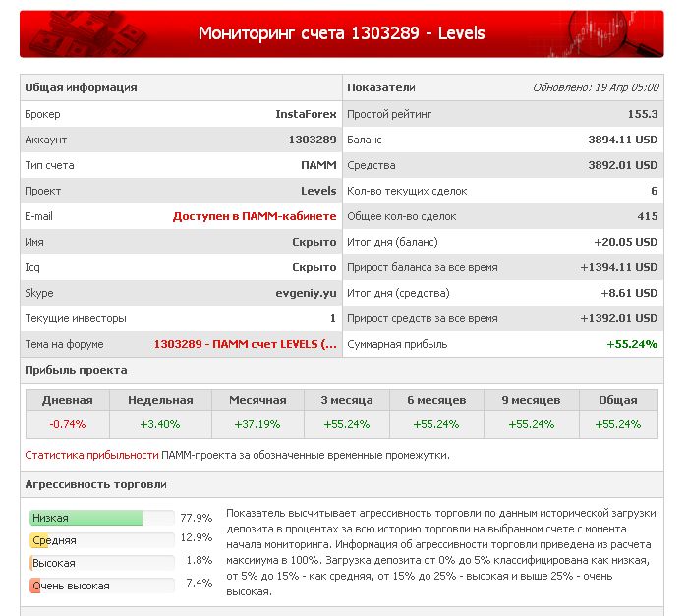The width and height of the screenshot is (686, 616).
Task: Select 'Скрыто' value in Имя row
Action: point(314,242)
